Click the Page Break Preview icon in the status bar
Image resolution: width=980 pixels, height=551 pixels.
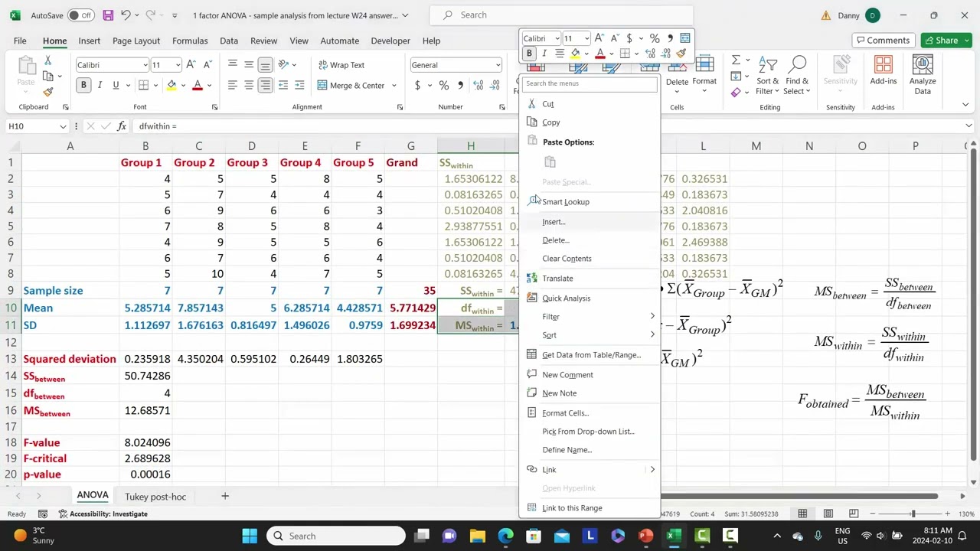[854, 514]
